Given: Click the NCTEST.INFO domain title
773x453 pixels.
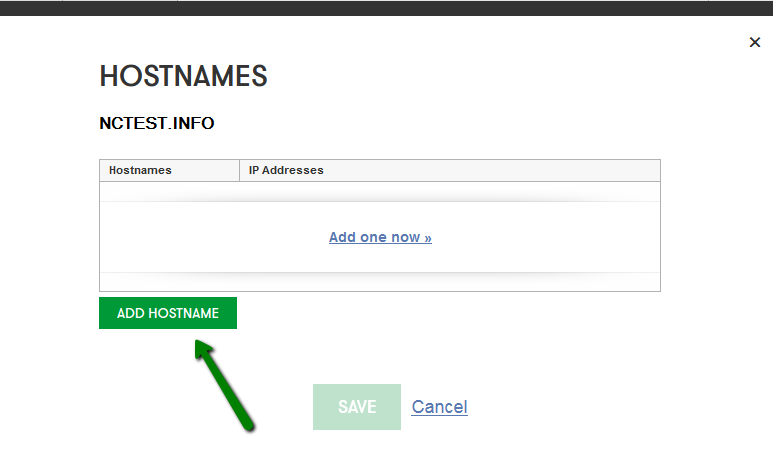Looking at the screenshot, I should (157, 123).
